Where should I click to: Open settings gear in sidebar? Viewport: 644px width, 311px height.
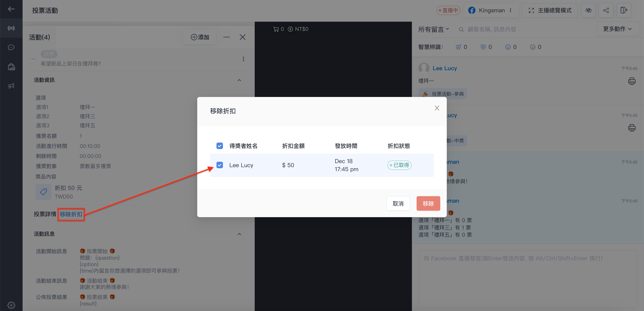(x=11, y=305)
